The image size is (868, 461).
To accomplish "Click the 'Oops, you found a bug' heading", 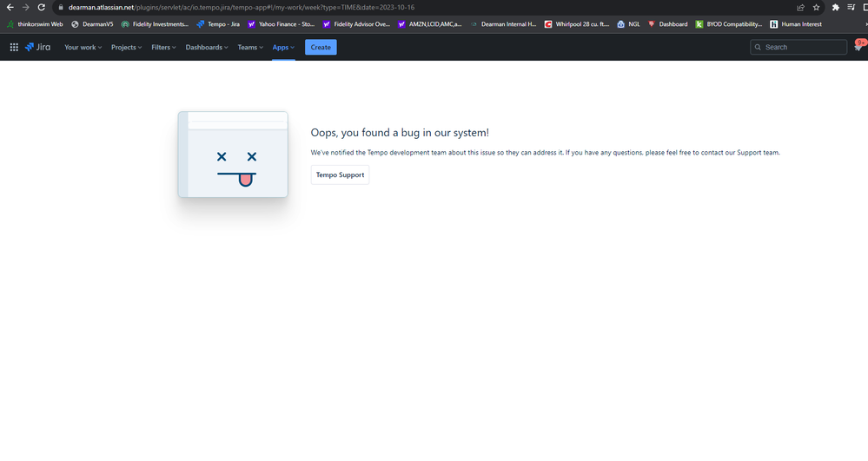I will [x=400, y=132].
